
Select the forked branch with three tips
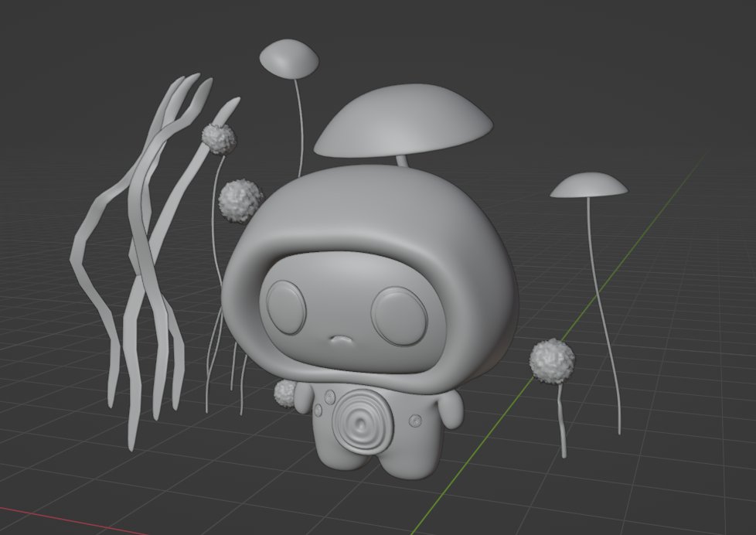tap(142, 241)
